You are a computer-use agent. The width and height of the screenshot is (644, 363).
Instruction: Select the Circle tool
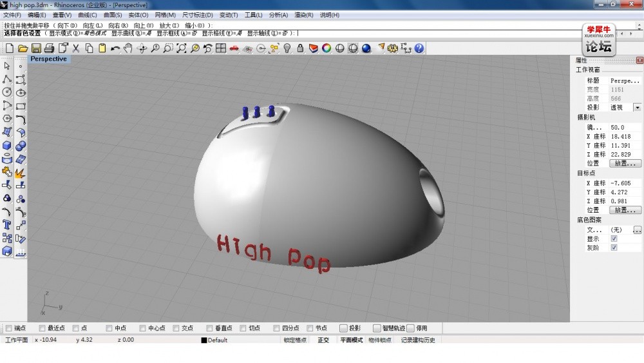7,92
